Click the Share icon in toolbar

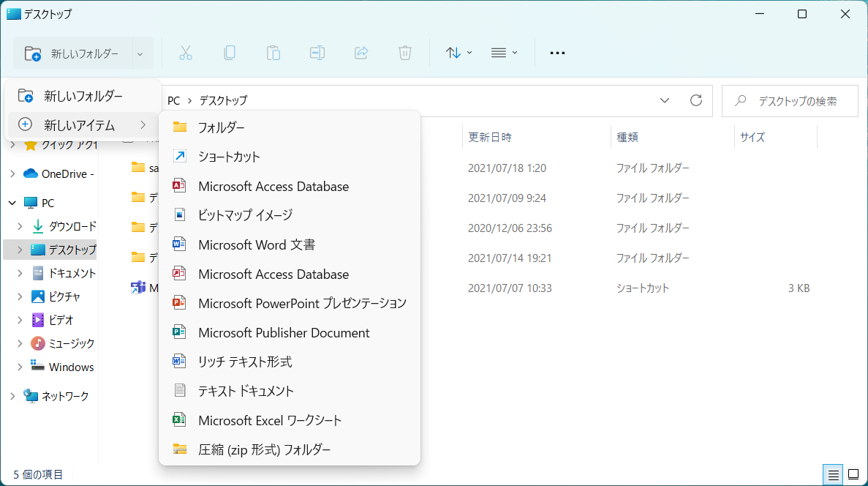coord(361,53)
